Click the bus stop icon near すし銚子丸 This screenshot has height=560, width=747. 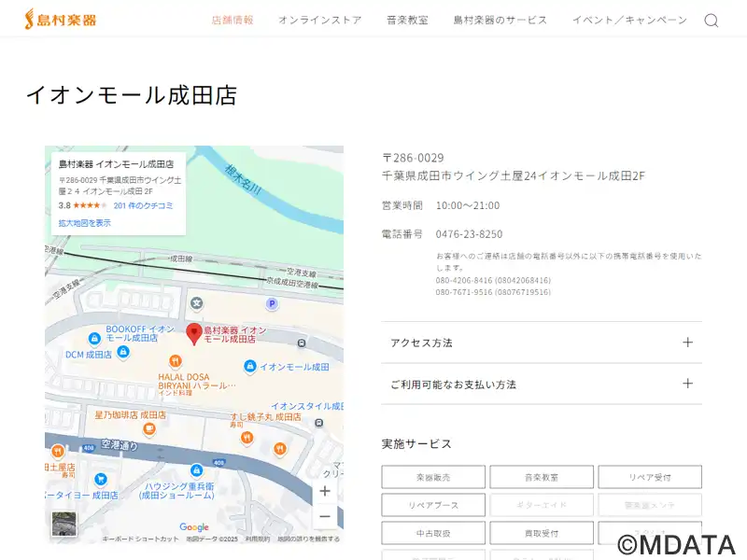coord(319,423)
